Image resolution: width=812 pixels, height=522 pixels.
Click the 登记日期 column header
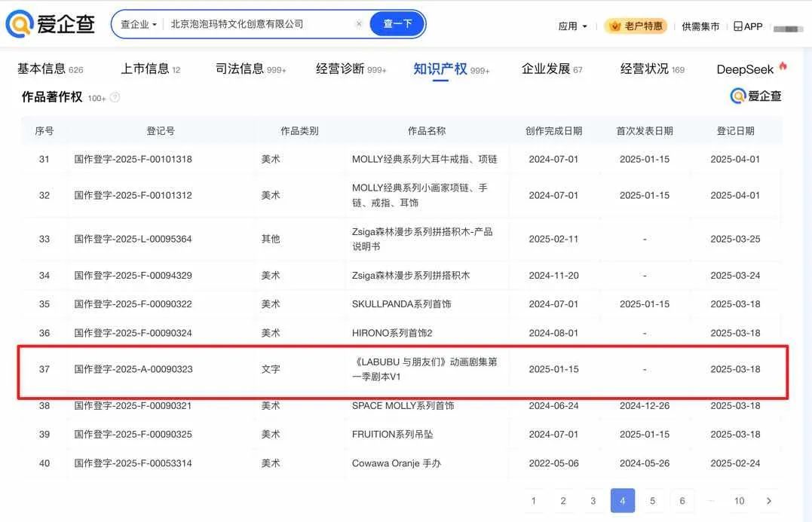click(735, 131)
